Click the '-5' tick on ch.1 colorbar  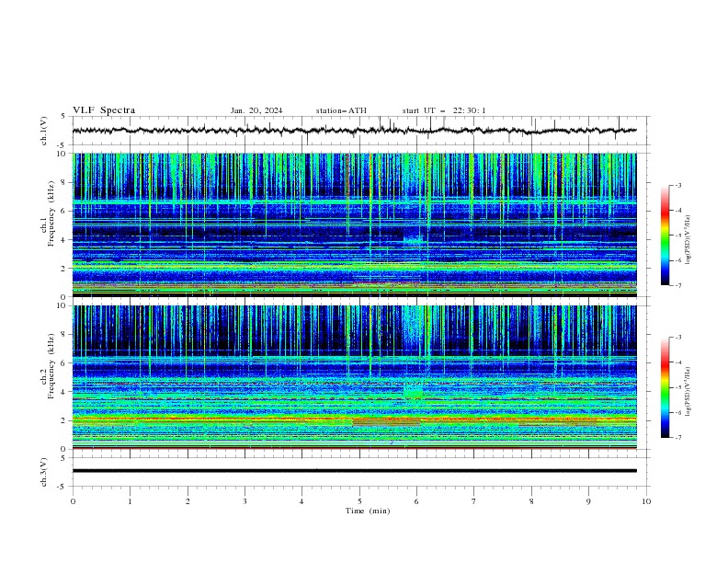[677, 236]
